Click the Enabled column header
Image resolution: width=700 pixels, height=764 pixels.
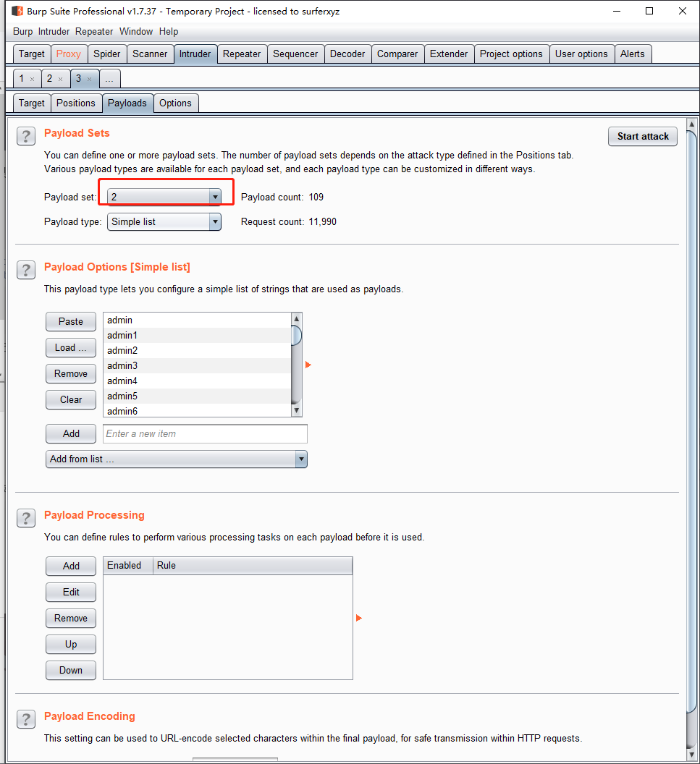click(x=128, y=566)
